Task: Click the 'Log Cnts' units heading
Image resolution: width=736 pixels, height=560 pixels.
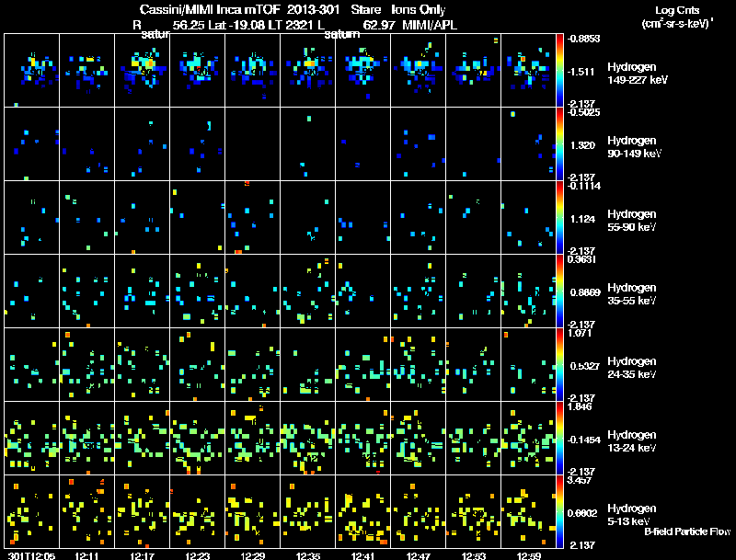Action: click(x=677, y=10)
